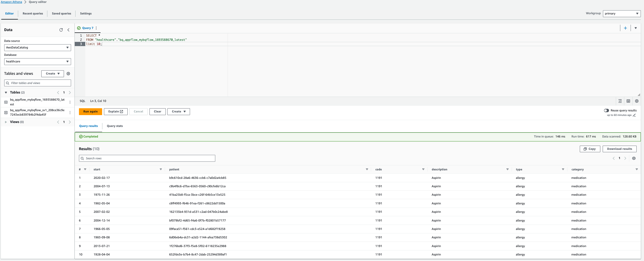Open Query 7 tab options menu
The height and width of the screenshot is (261, 644).
pos(96,28)
